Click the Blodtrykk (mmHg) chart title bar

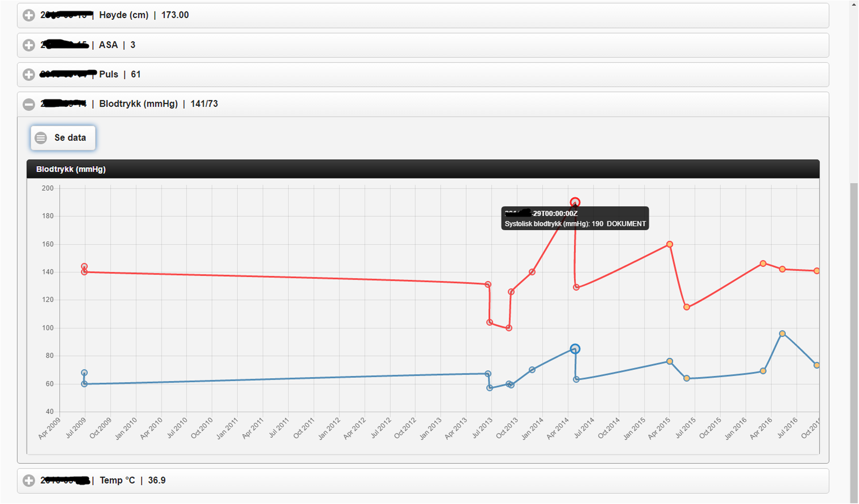(423, 169)
